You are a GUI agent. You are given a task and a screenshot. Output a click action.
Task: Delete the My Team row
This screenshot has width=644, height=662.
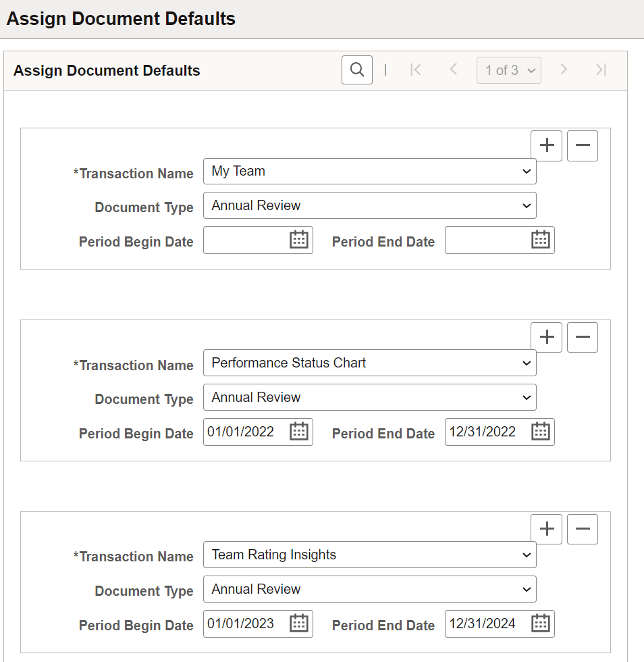(x=582, y=145)
